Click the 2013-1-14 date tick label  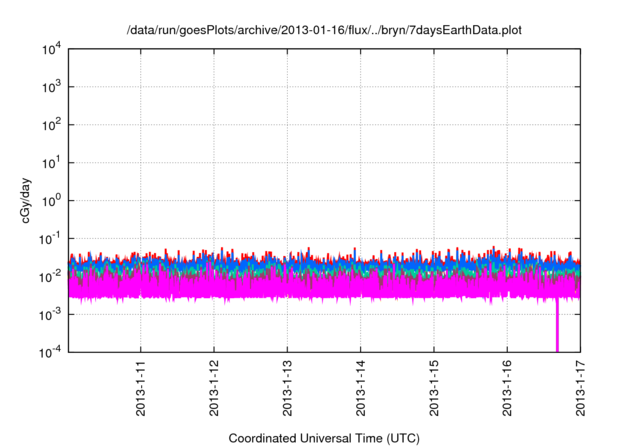pos(360,388)
